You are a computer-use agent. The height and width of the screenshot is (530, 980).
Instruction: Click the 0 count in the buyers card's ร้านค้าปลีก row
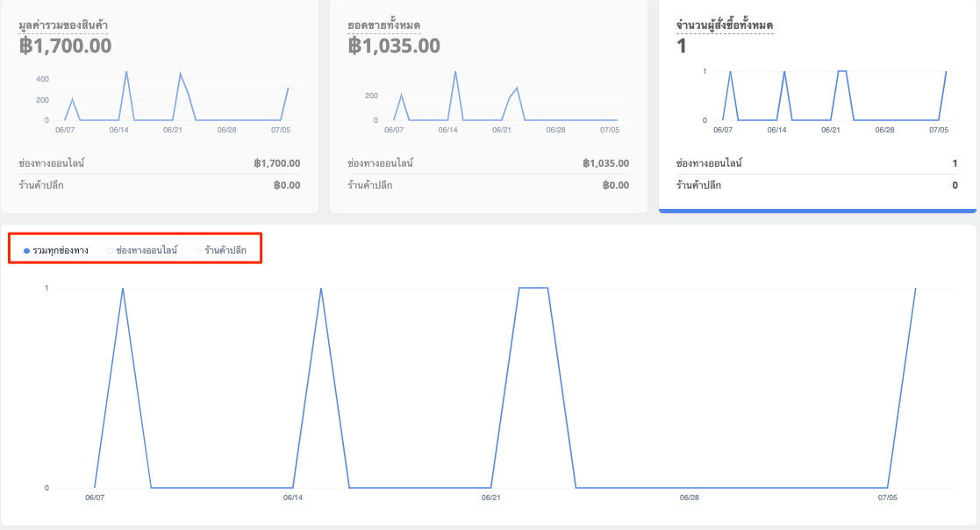pos(955,185)
